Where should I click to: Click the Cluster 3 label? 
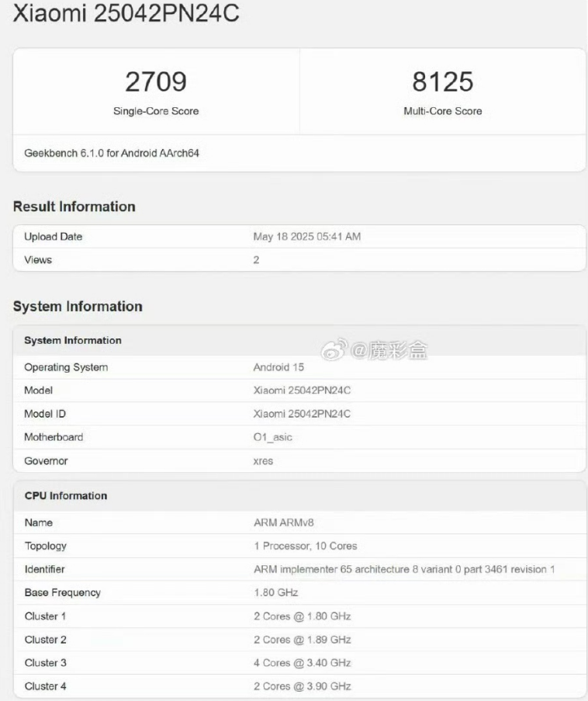point(46,662)
